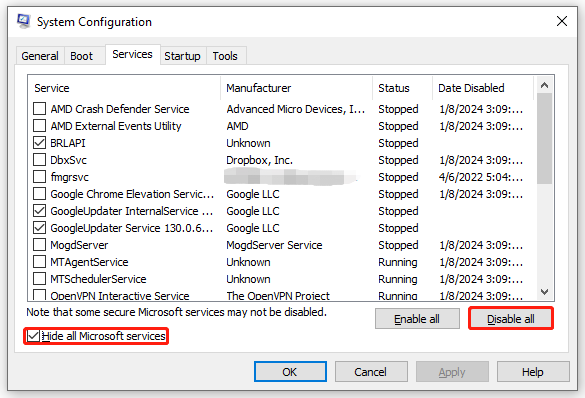Click the System Configuration title bar icon
Image resolution: width=585 pixels, height=398 pixels.
click(24, 21)
